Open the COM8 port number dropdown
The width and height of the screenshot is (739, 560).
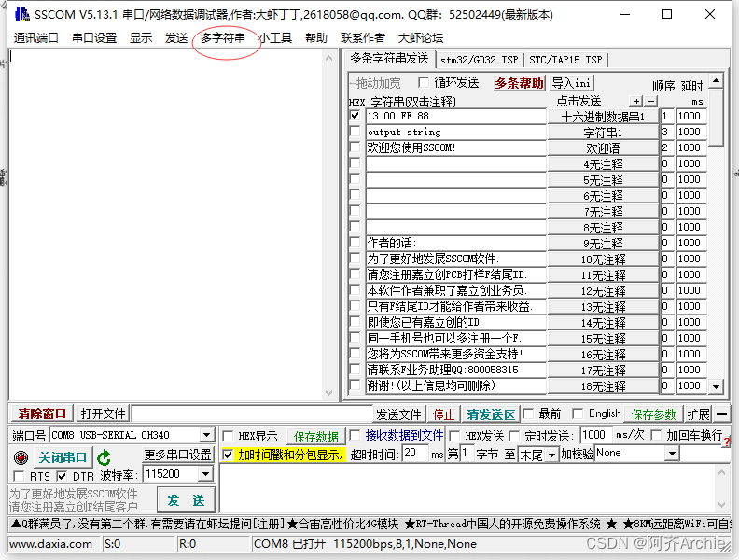click(x=206, y=435)
